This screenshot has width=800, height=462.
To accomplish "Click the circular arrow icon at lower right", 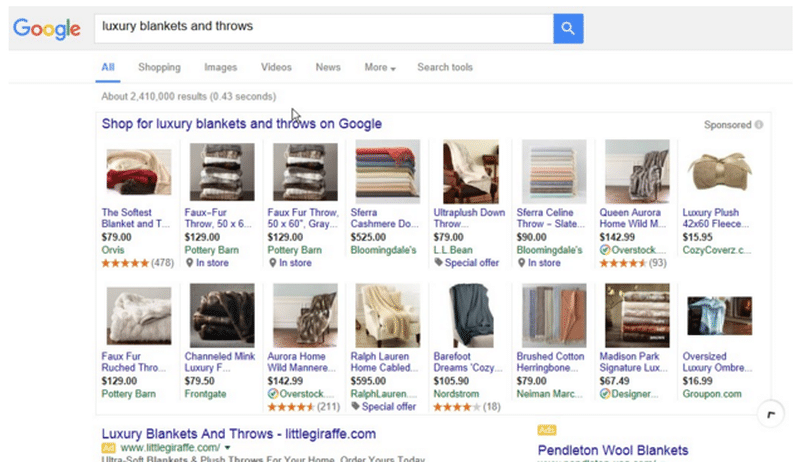I will (x=769, y=412).
